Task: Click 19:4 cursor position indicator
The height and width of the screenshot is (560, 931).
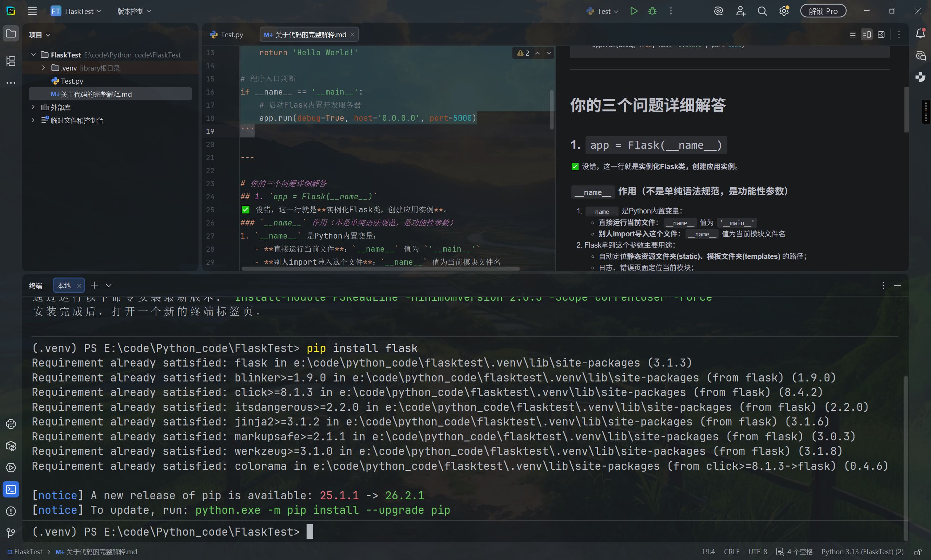Action: point(708,552)
